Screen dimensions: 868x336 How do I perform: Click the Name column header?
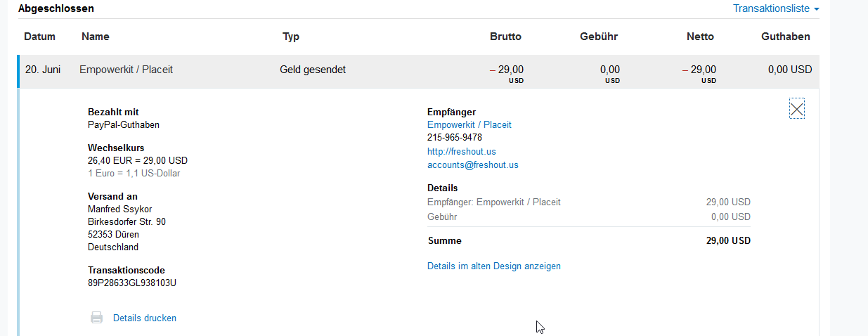[96, 37]
